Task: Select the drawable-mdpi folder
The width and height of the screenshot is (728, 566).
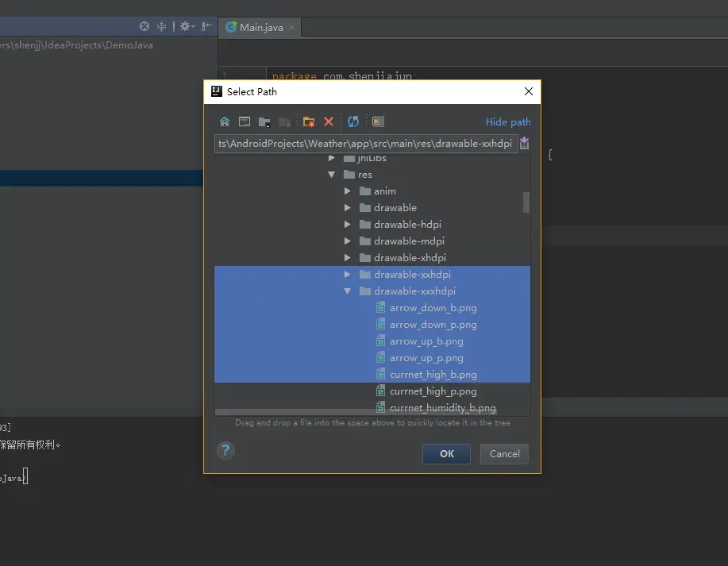Action: click(x=372, y=241)
